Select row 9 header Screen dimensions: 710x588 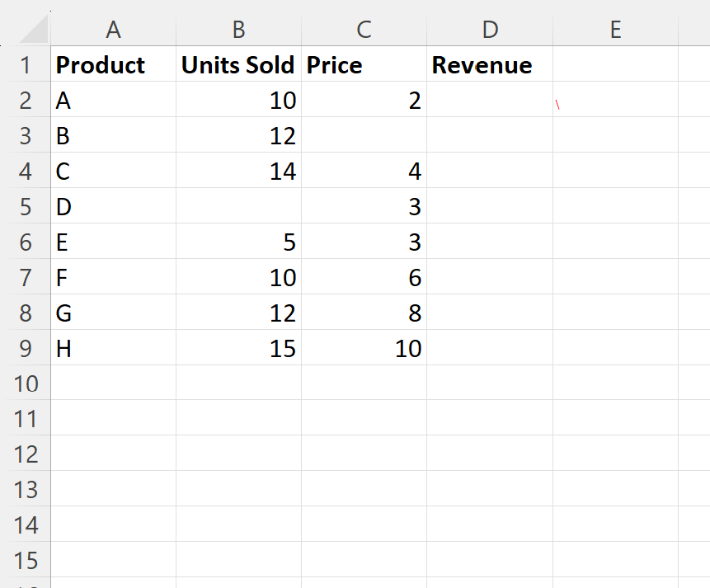tap(26, 348)
